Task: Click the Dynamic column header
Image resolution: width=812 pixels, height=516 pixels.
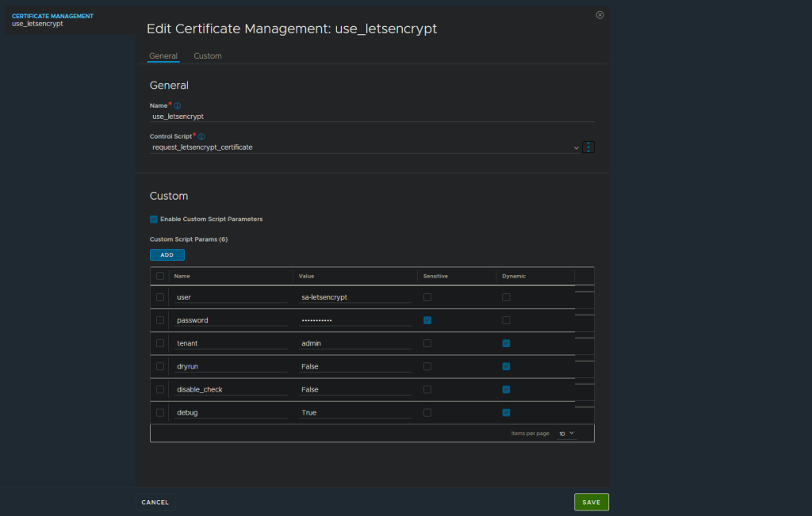Action: (x=514, y=277)
